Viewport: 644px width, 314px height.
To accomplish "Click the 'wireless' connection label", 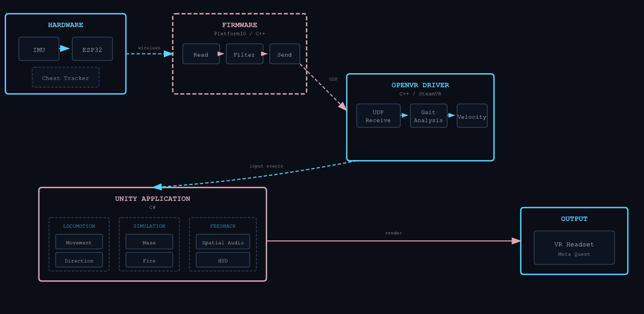I will pyautogui.click(x=149, y=48).
